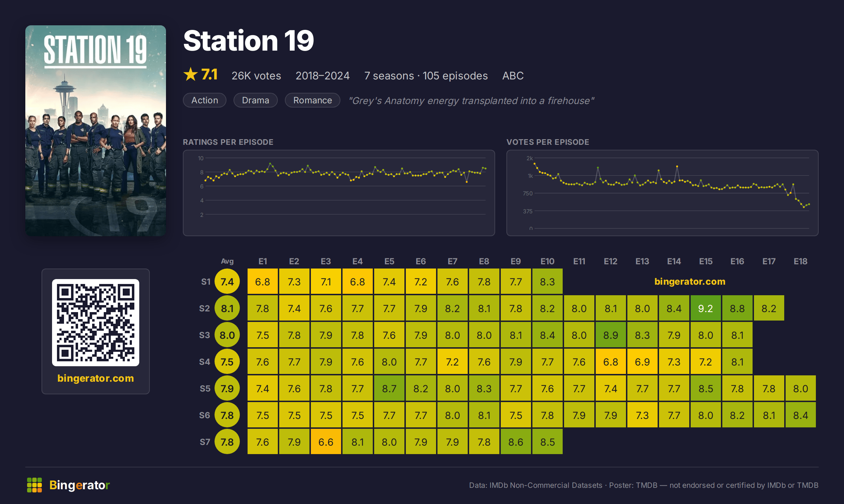
Task: Select the S7 average 7.8 circle
Action: [227, 442]
